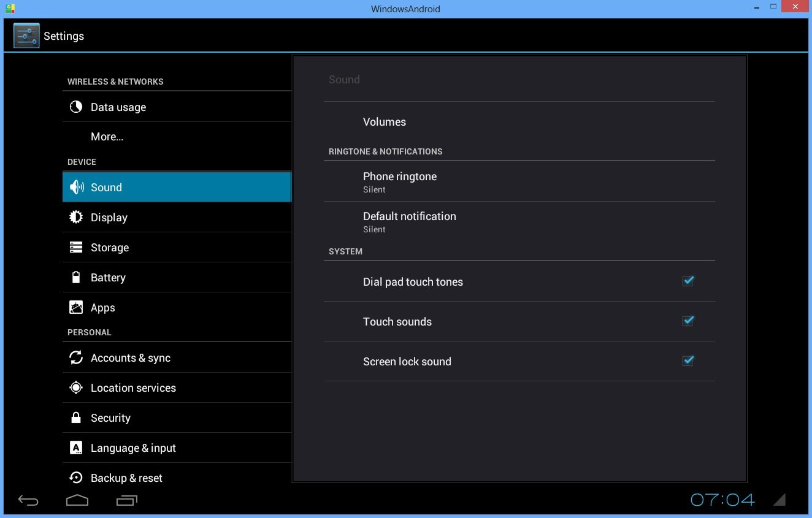
Task: Select the Display settings icon
Action: pyautogui.click(x=75, y=217)
